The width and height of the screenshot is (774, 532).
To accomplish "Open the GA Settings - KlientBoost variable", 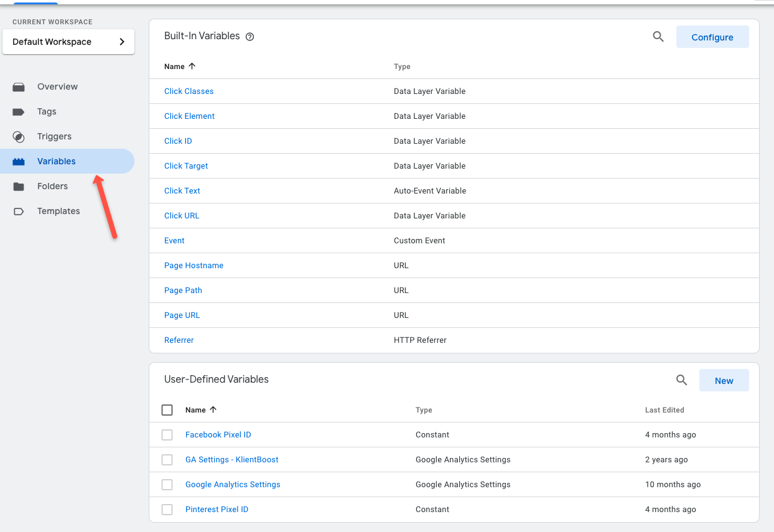I will [x=232, y=459].
